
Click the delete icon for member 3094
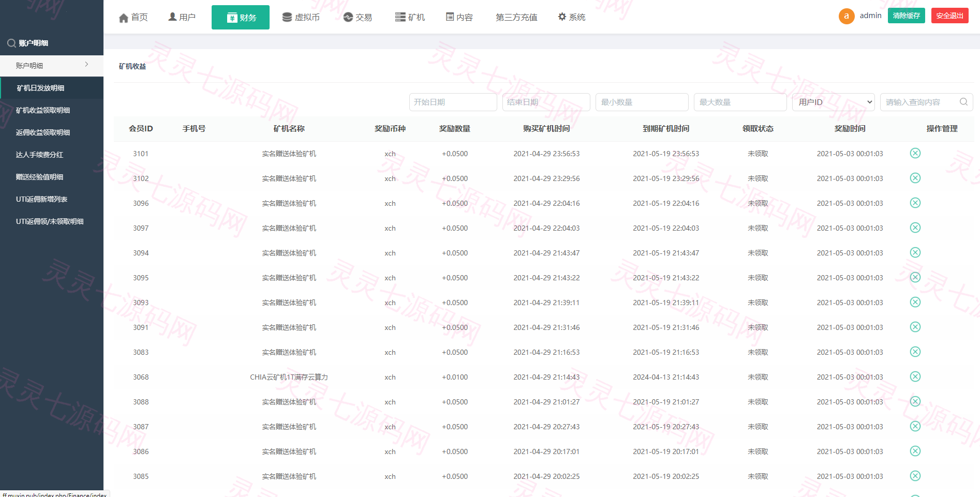tap(915, 252)
